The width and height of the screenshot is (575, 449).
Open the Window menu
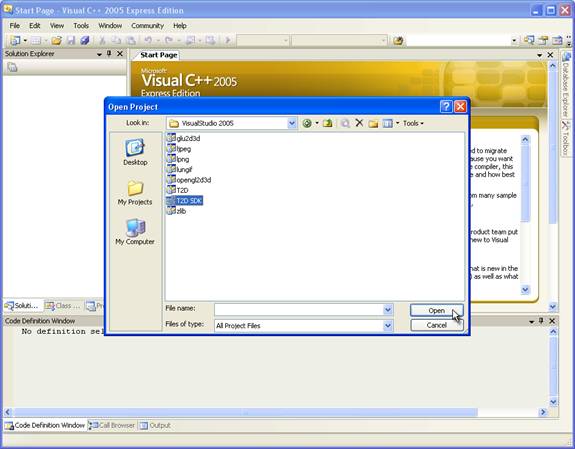(x=110, y=25)
